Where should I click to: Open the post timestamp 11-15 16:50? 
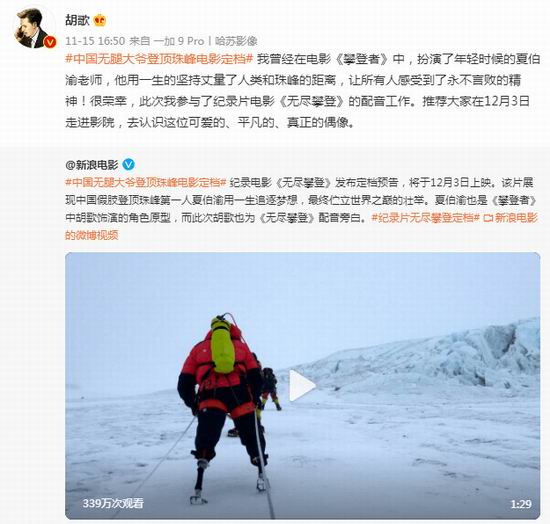tap(95, 41)
